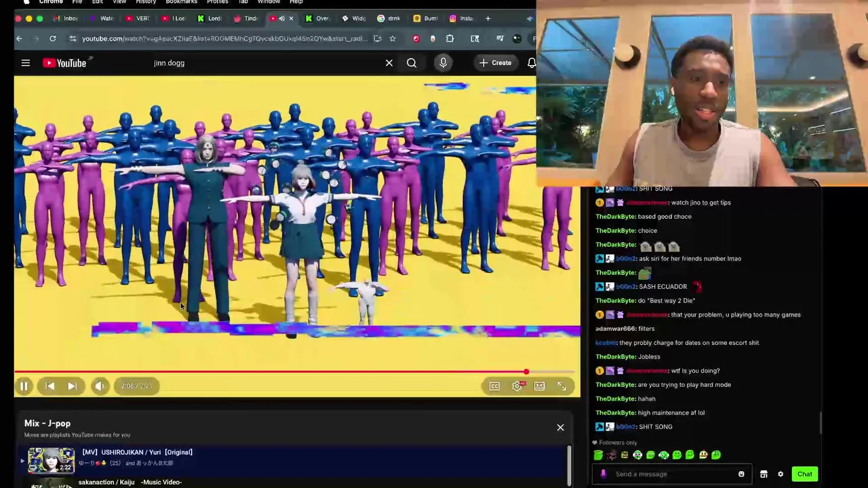Screen dimensions: 868x488
Task: Switch to the Bumble tab
Action: tap(425, 18)
